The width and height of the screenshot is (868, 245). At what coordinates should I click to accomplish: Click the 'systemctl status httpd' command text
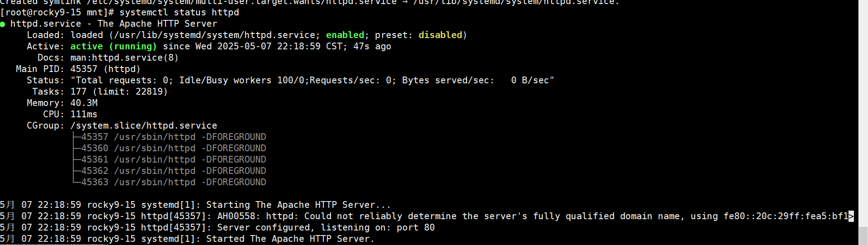pos(179,12)
